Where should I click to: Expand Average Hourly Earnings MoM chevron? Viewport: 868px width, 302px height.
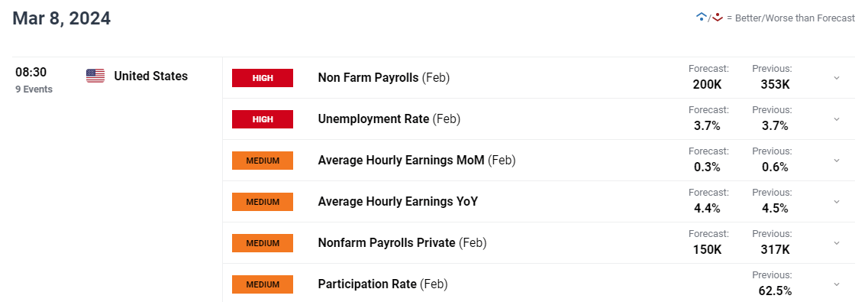(837, 160)
